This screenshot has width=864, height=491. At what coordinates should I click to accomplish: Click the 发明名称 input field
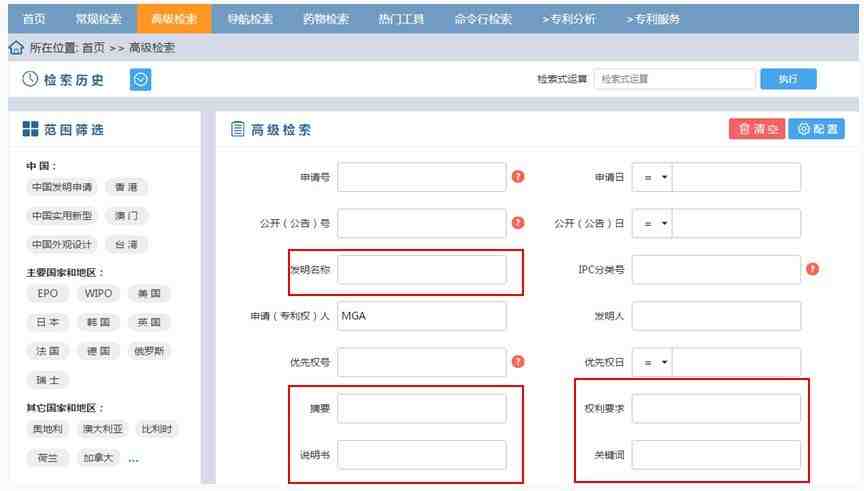click(422, 269)
